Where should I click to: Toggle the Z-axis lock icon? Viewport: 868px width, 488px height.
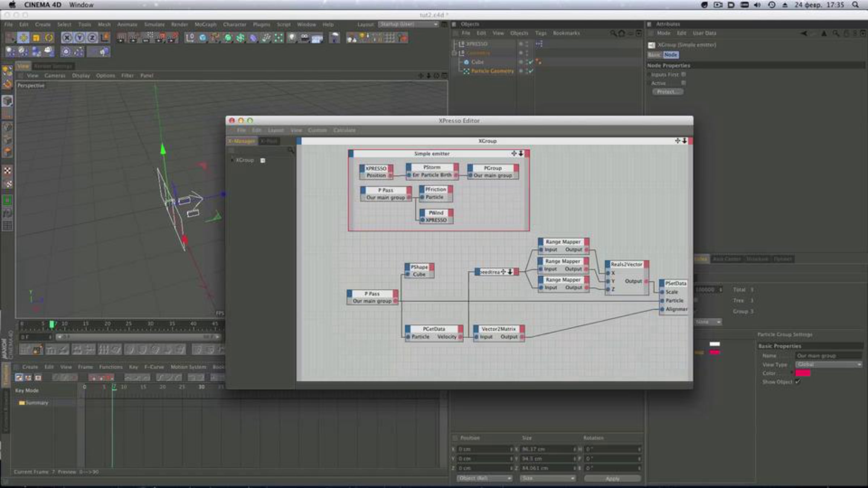pos(92,38)
